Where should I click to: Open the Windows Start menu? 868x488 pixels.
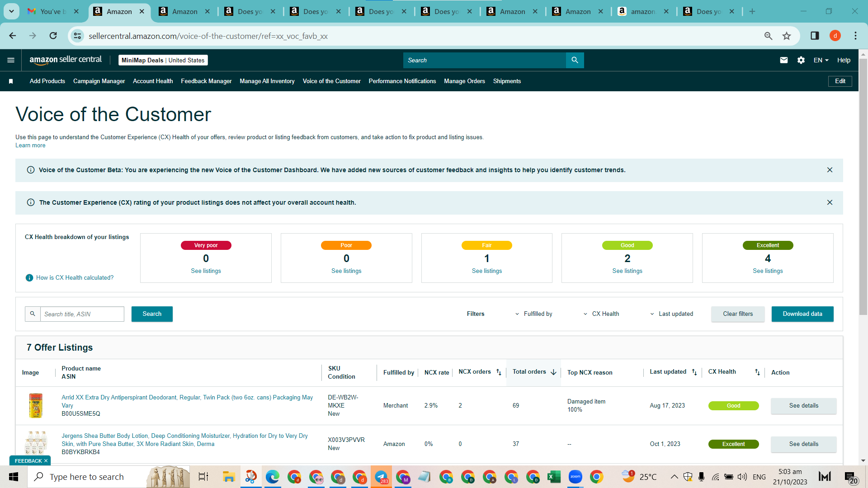pyautogui.click(x=13, y=477)
